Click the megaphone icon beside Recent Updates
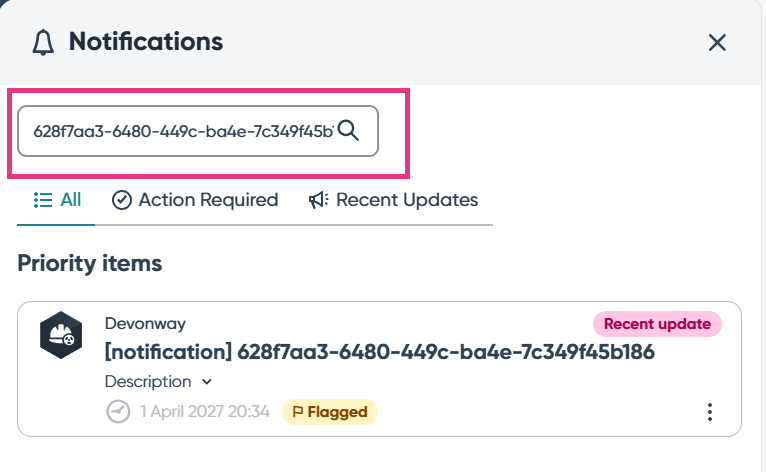Image resolution: width=766 pixels, height=472 pixels. (x=319, y=200)
